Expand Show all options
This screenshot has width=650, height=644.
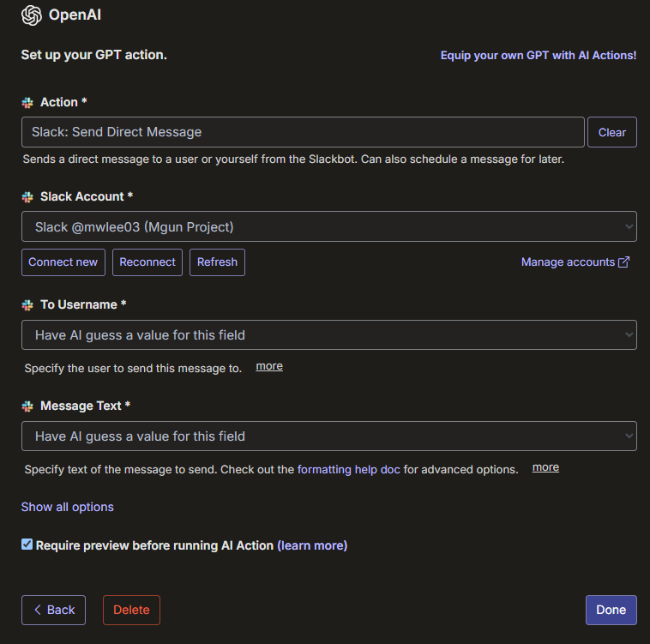pyautogui.click(x=67, y=507)
